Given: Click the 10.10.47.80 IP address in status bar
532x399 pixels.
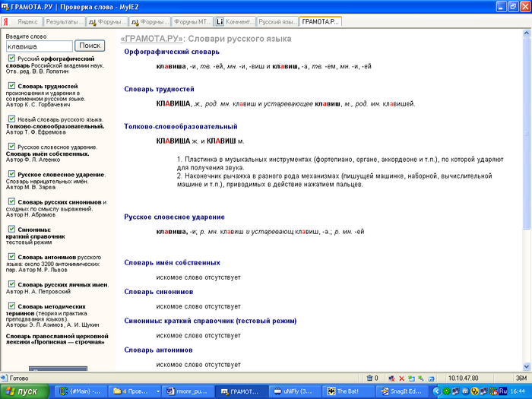Looking at the screenshot, I should (x=463, y=378).
